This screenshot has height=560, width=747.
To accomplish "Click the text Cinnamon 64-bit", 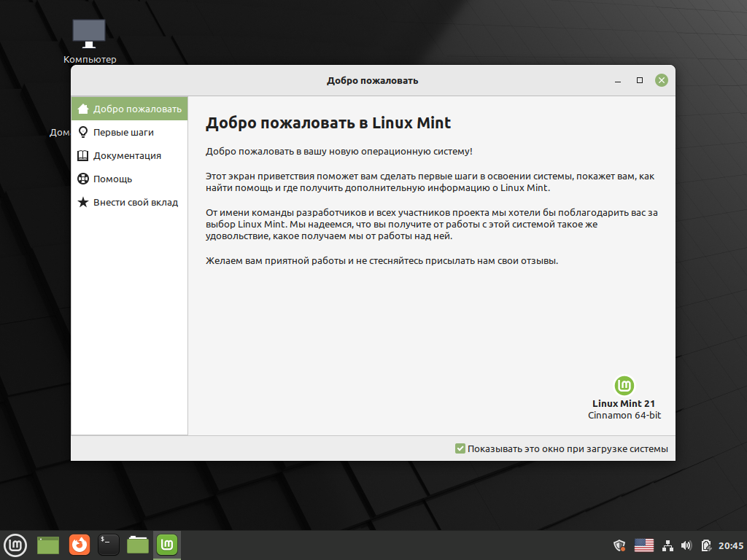I will pos(624,415).
